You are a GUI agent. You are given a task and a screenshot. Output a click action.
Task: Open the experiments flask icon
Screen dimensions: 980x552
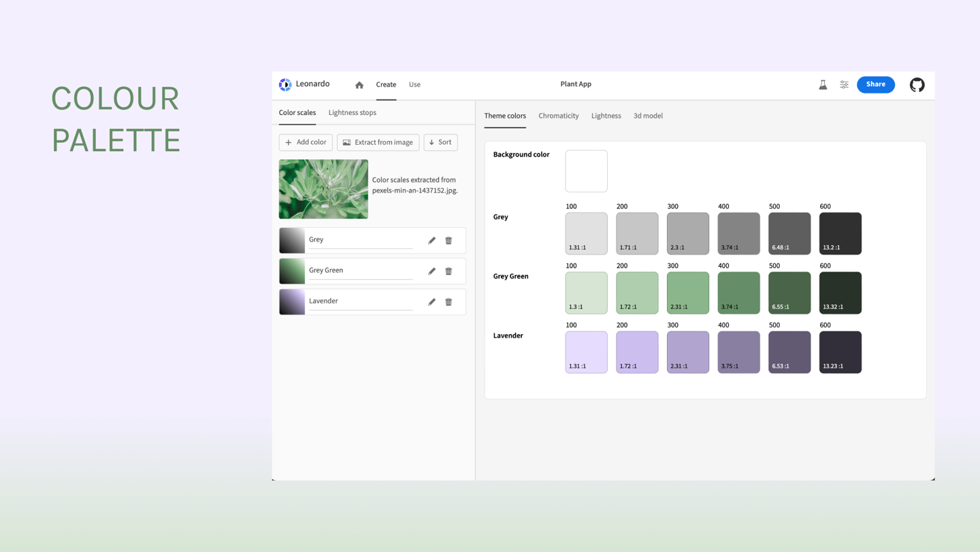[823, 84]
